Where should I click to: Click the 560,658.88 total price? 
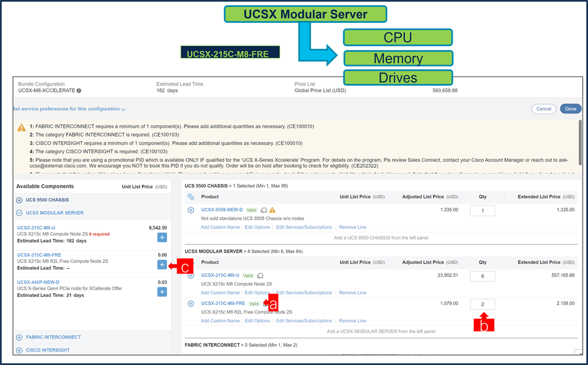[x=444, y=91]
